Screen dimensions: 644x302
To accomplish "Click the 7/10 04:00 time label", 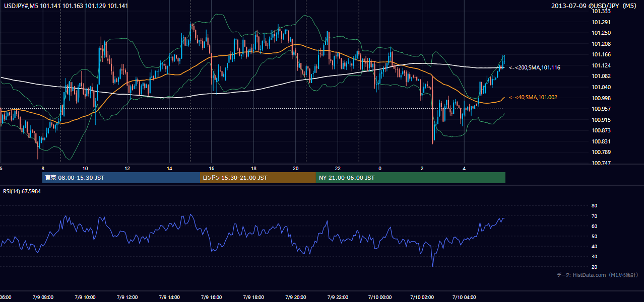I will 464,297.
